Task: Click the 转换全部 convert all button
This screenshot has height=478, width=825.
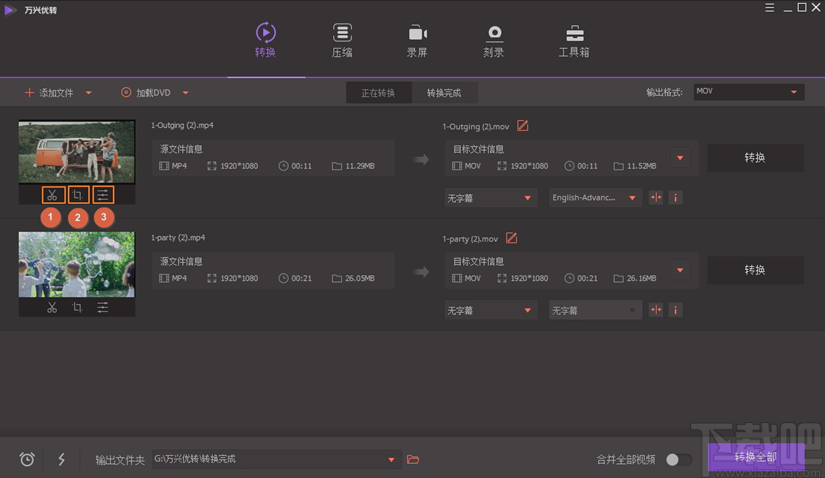Action: pyautogui.click(x=756, y=457)
